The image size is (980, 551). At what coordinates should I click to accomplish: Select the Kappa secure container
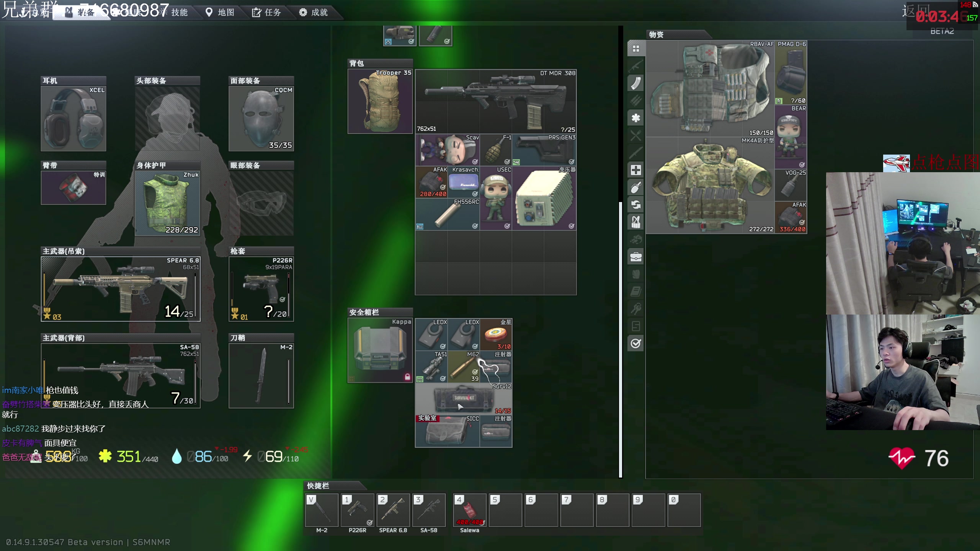click(380, 350)
